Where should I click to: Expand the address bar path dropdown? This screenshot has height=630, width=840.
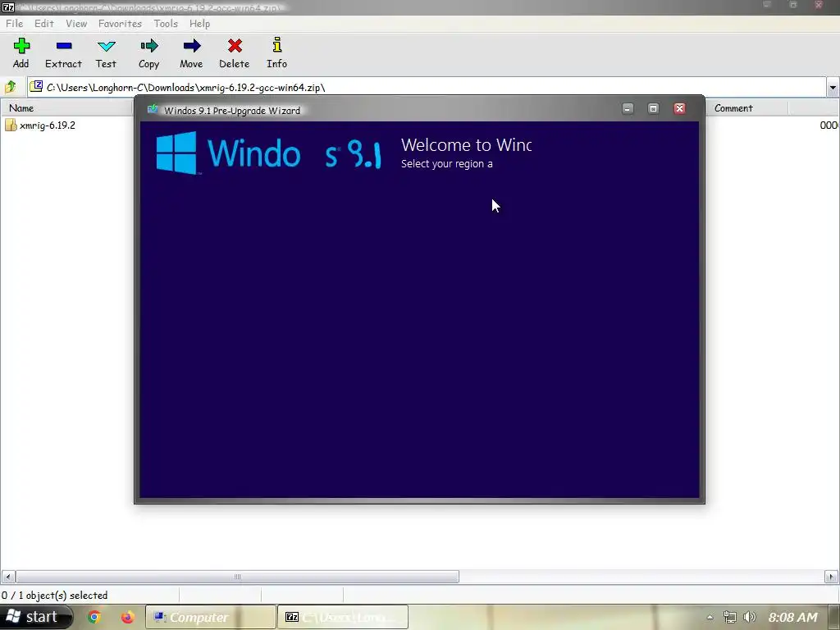[832, 87]
